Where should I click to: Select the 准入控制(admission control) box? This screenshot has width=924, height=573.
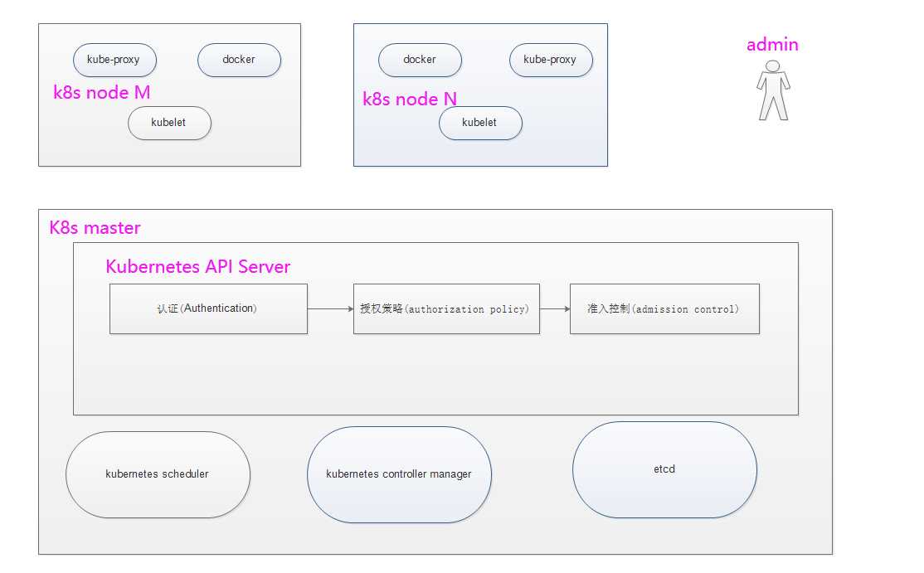pyautogui.click(x=664, y=309)
